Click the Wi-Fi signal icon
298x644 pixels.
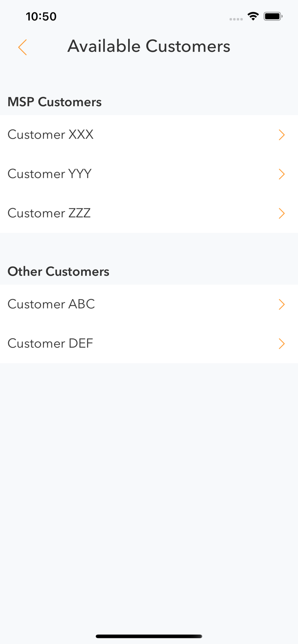click(x=253, y=16)
